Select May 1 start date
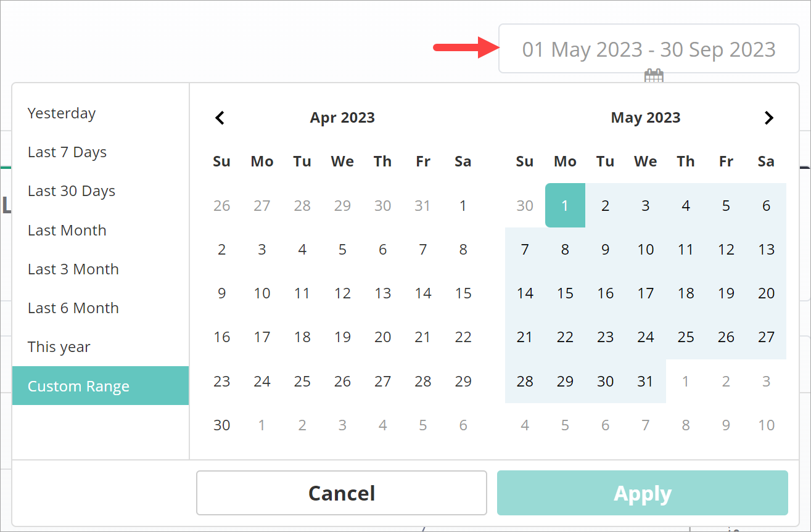Viewport: 811px width, 532px height. coord(565,206)
